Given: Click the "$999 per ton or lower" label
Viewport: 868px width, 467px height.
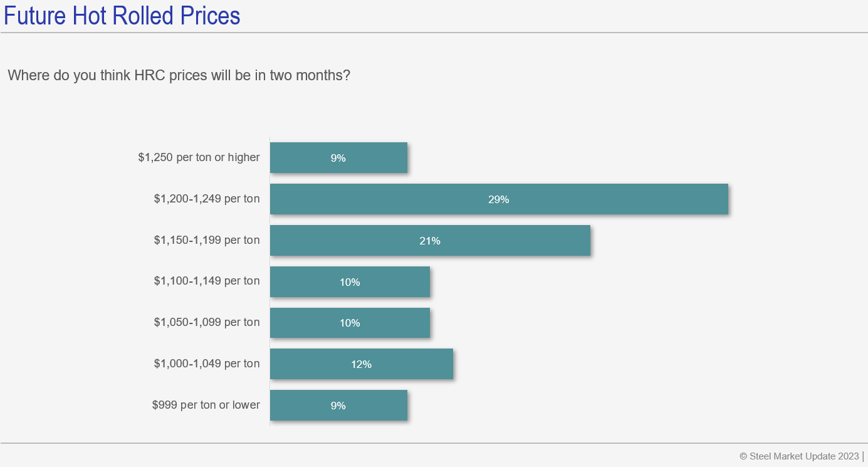Looking at the screenshot, I should point(206,405).
